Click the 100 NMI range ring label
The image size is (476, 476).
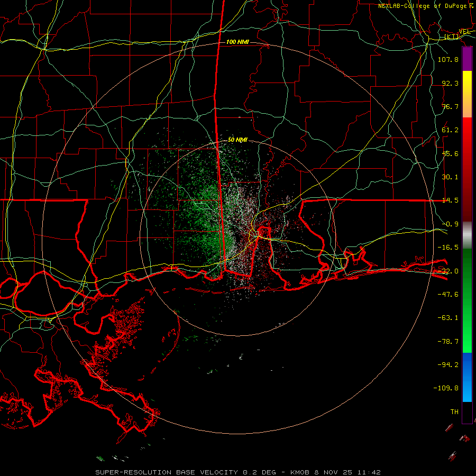(x=237, y=42)
